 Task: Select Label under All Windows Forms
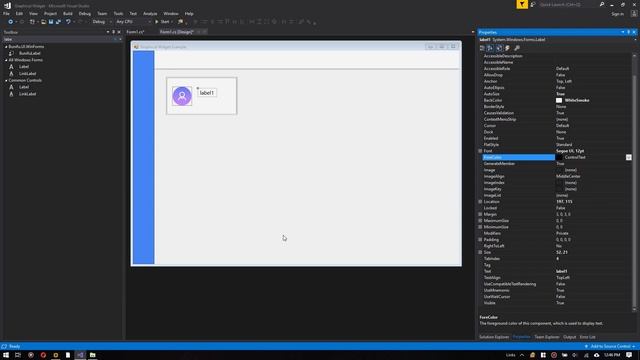click(24, 67)
